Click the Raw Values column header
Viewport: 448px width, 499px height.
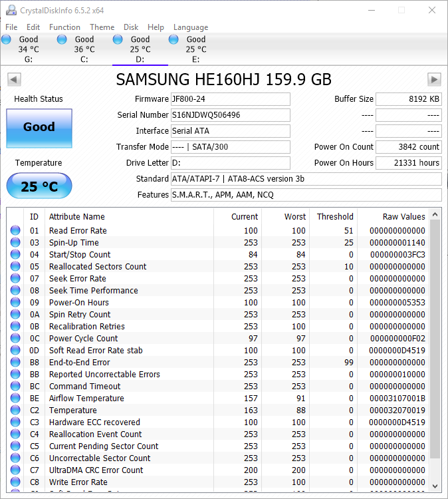click(393, 216)
